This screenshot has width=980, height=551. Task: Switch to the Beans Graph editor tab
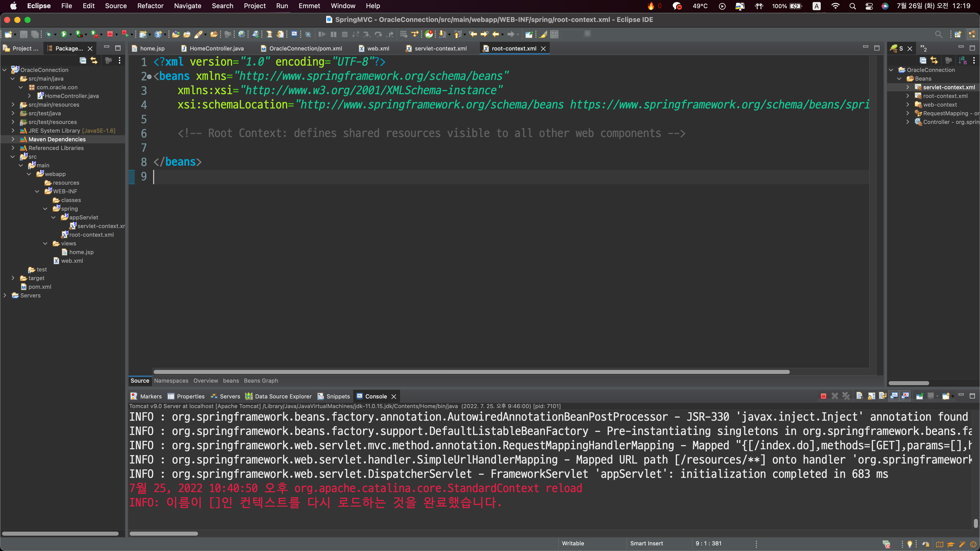pyautogui.click(x=261, y=381)
